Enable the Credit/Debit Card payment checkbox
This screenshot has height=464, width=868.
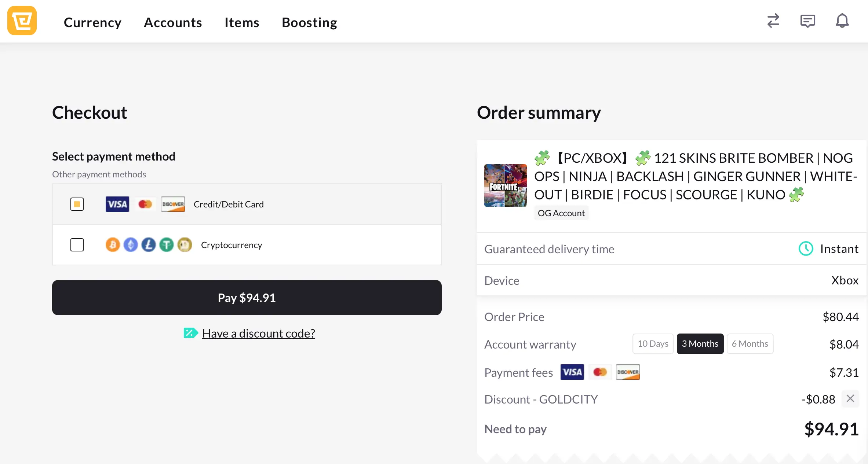click(x=77, y=204)
